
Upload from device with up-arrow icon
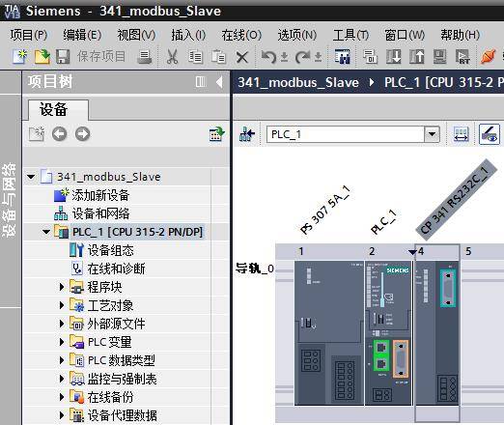click(x=417, y=57)
